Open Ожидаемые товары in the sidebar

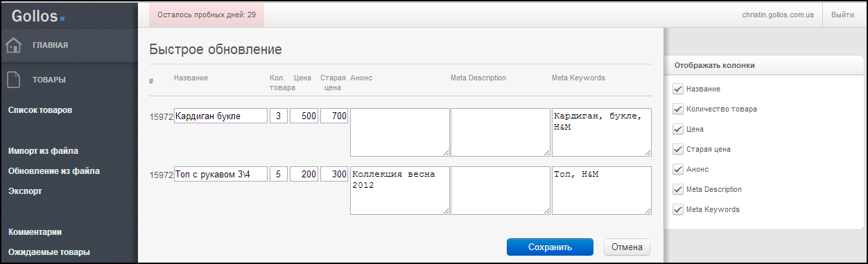49,252
